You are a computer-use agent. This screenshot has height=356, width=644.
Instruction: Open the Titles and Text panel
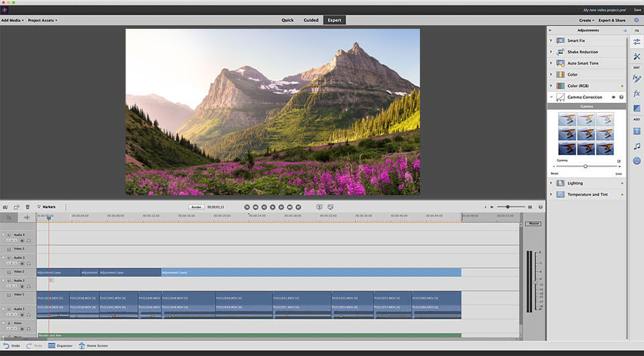(x=637, y=131)
